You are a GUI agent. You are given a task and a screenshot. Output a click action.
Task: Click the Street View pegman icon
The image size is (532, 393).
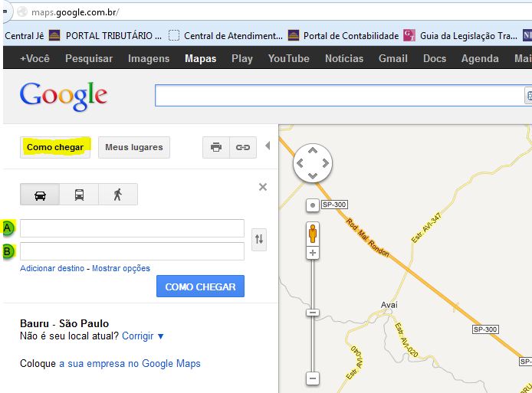313,234
